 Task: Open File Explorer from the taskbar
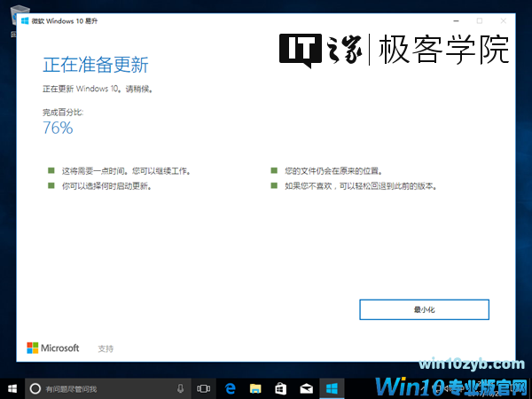pyautogui.click(x=255, y=388)
